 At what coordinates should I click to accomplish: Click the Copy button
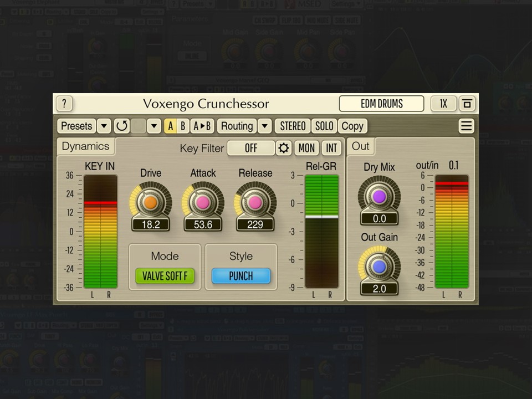pyautogui.click(x=352, y=126)
